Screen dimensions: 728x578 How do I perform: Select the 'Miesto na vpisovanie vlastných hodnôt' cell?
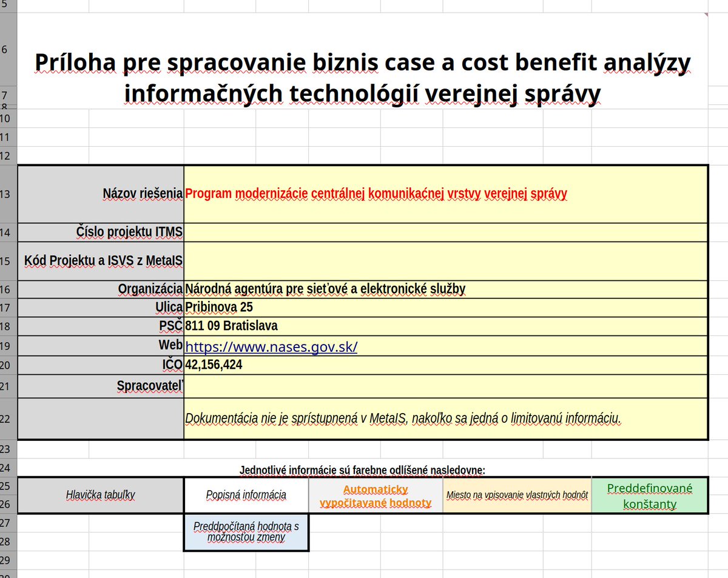point(517,496)
